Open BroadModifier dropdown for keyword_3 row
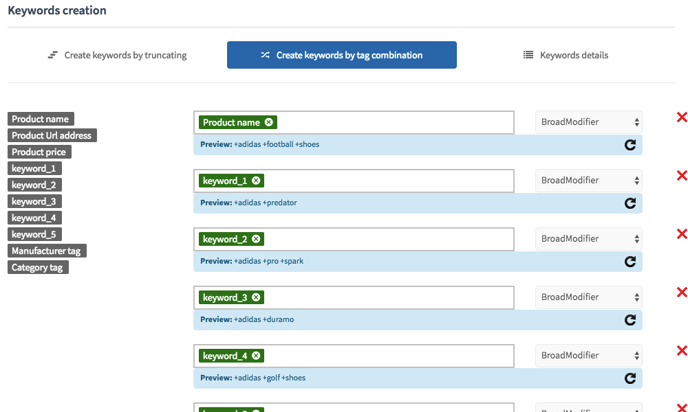 589,297
